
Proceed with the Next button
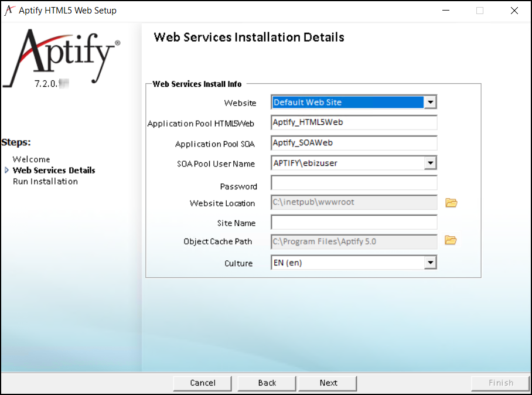click(x=328, y=383)
